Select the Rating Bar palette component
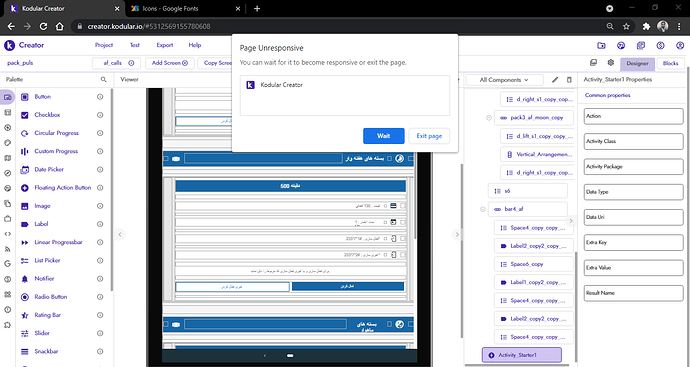Viewport: 690px width, 367px height. 48,315
